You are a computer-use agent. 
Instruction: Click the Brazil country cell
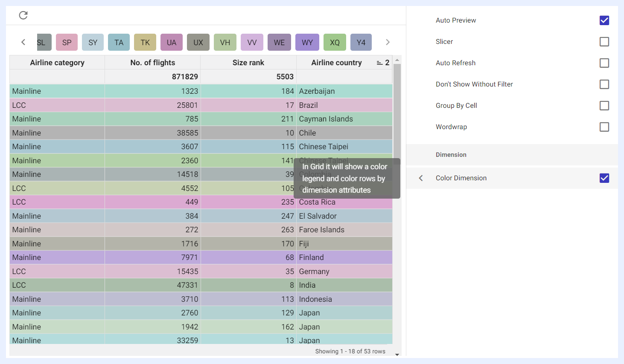click(344, 105)
